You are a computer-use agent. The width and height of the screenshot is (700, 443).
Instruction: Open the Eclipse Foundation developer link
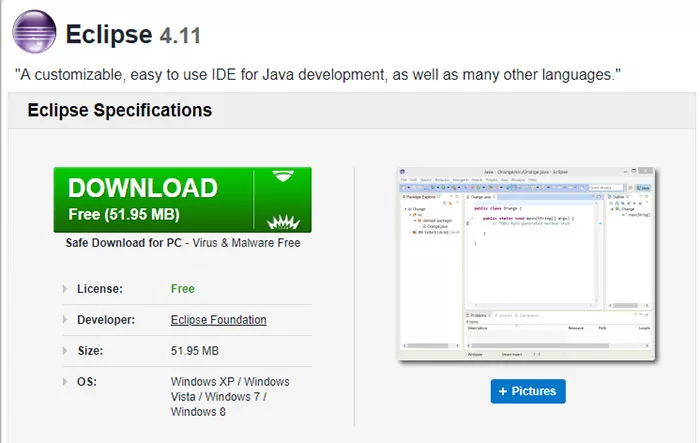218,320
